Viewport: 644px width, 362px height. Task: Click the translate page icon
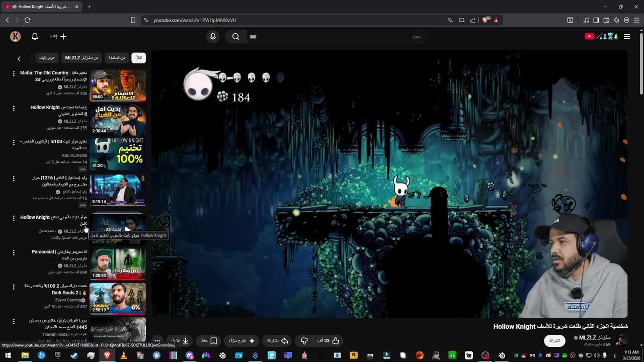(x=450, y=20)
